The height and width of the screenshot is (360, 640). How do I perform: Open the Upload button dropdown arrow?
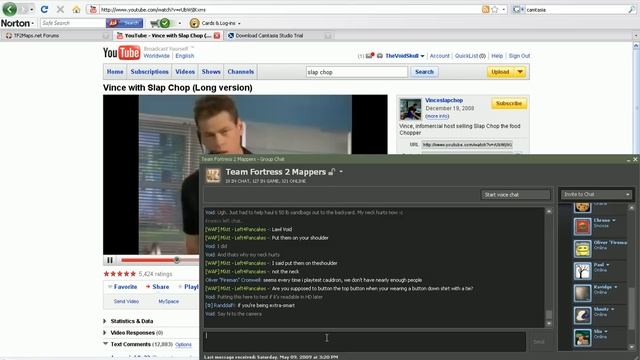[x=520, y=72]
